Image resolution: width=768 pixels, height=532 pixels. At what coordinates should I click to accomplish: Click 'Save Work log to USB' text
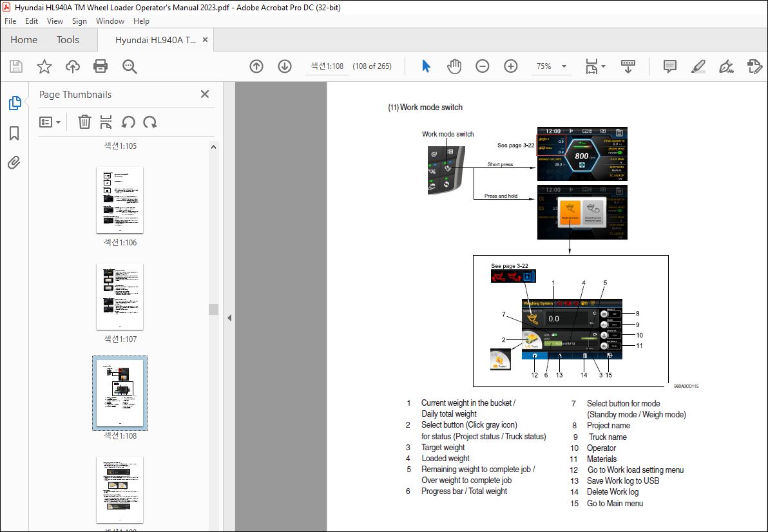pyautogui.click(x=623, y=480)
